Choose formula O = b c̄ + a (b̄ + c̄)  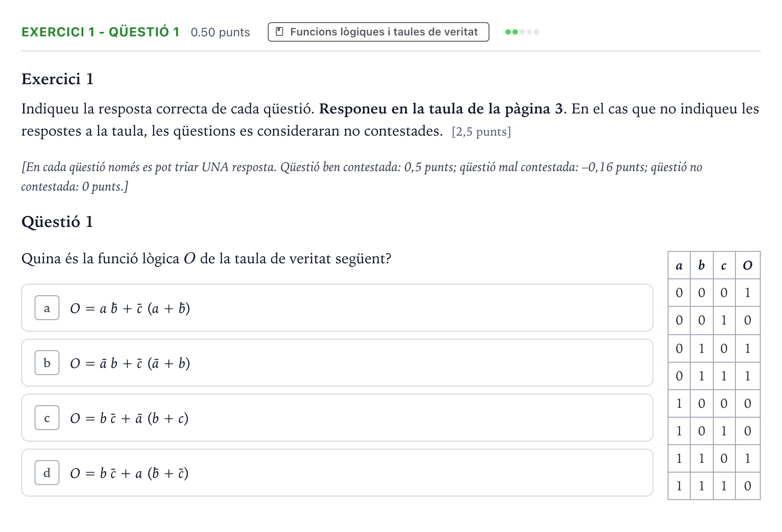point(129,473)
